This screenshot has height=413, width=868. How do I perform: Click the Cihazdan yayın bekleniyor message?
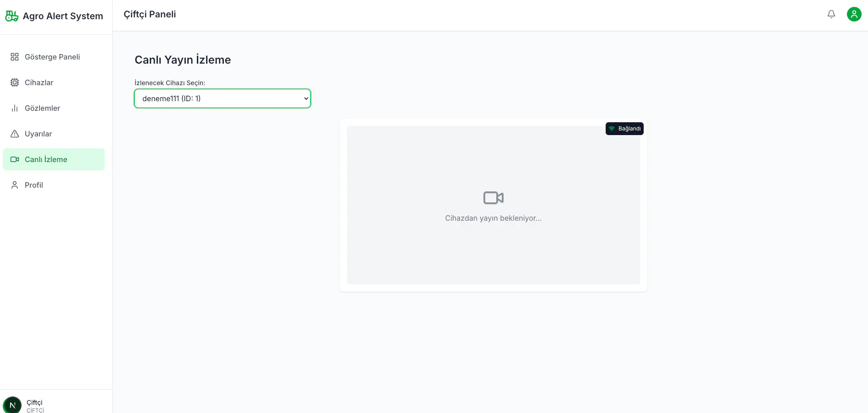[x=494, y=218]
